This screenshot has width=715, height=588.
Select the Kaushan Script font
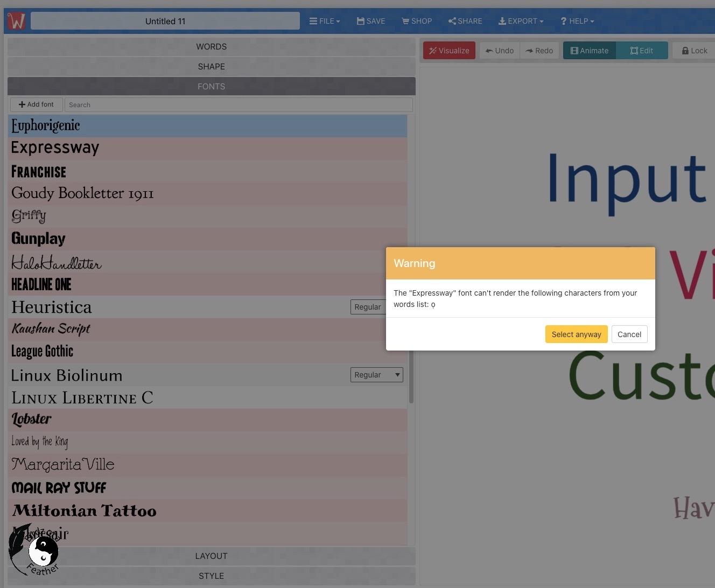click(x=197, y=330)
